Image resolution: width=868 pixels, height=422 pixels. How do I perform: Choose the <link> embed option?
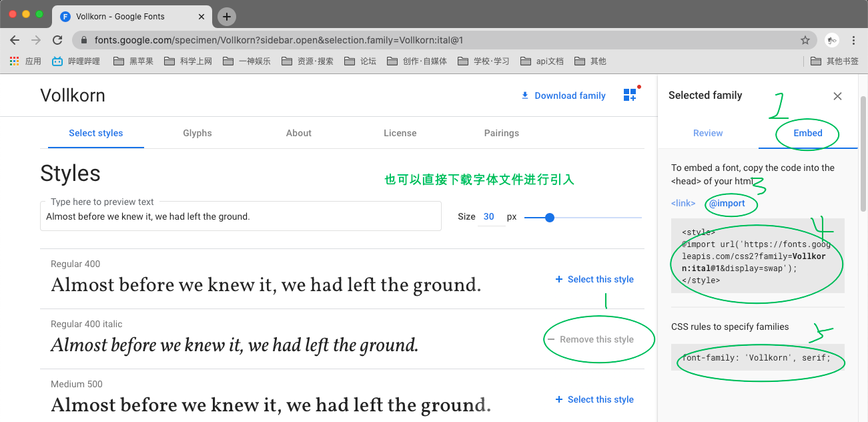tap(683, 203)
